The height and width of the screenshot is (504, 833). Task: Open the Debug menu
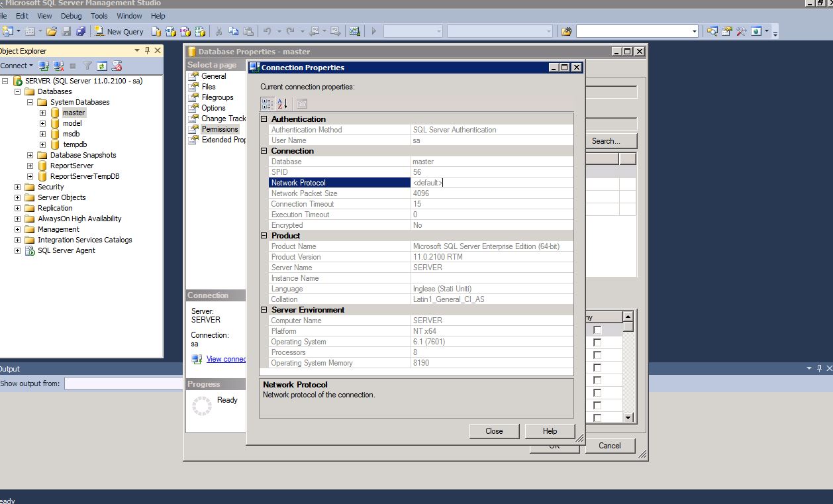(x=72, y=16)
